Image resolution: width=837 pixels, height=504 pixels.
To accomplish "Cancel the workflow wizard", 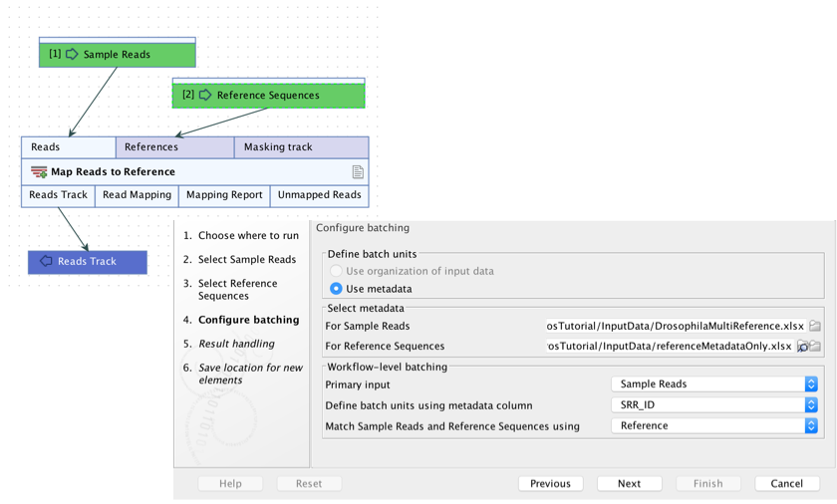I will [x=786, y=483].
